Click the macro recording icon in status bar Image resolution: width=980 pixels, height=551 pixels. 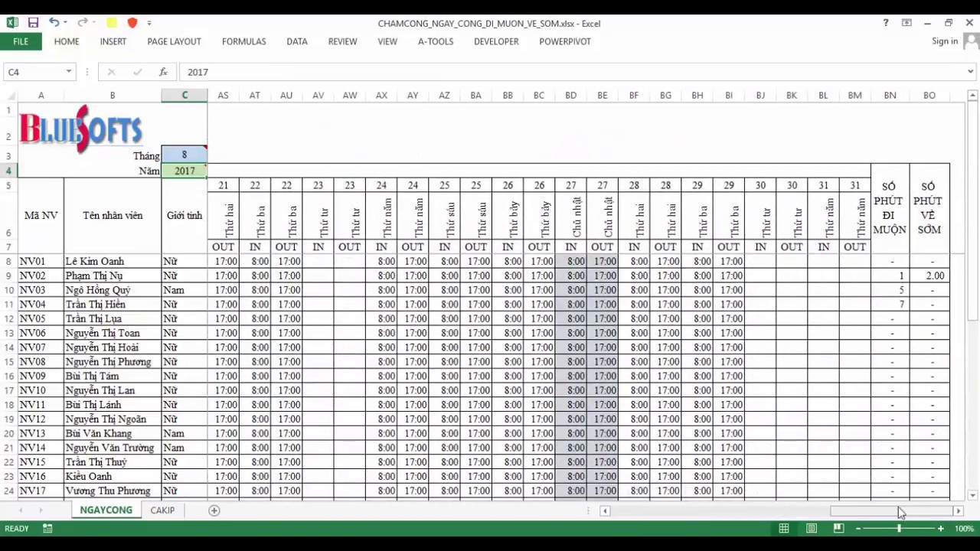click(47, 528)
